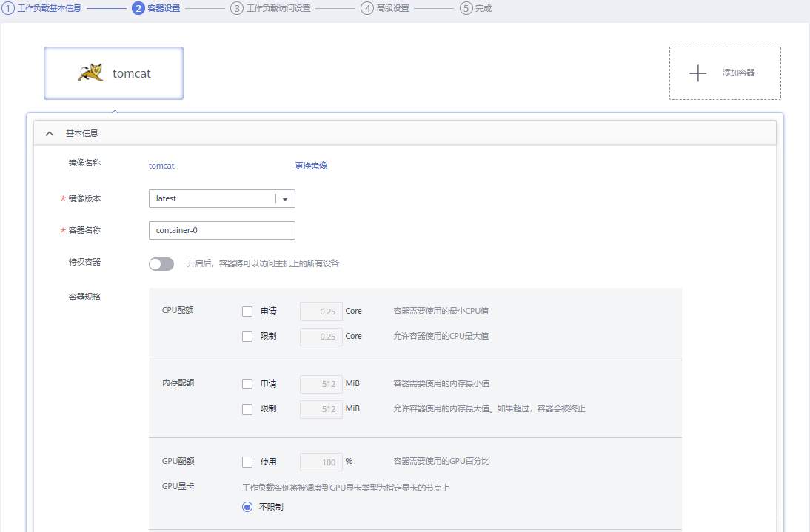Open the 镜像版本 latest dropdown

pyautogui.click(x=221, y=198)
